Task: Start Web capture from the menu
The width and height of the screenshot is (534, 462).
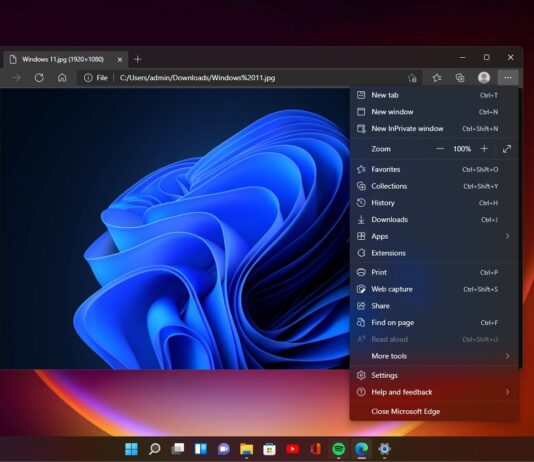Action: [x=434, y=289]
